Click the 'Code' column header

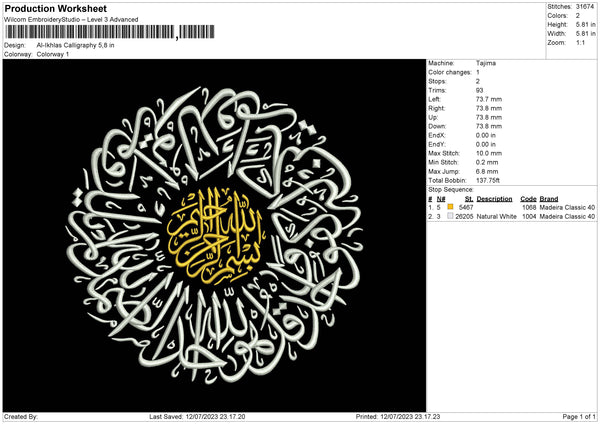coord(528,199)
